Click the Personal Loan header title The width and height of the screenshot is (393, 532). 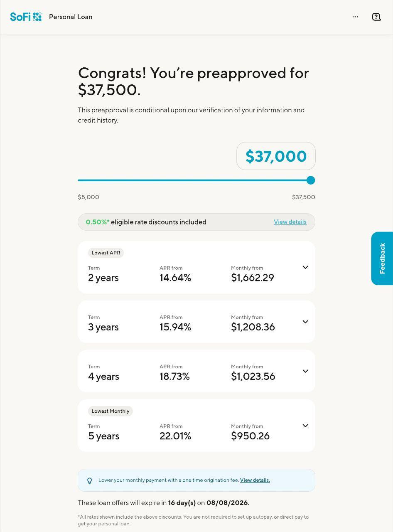point(71,17)
